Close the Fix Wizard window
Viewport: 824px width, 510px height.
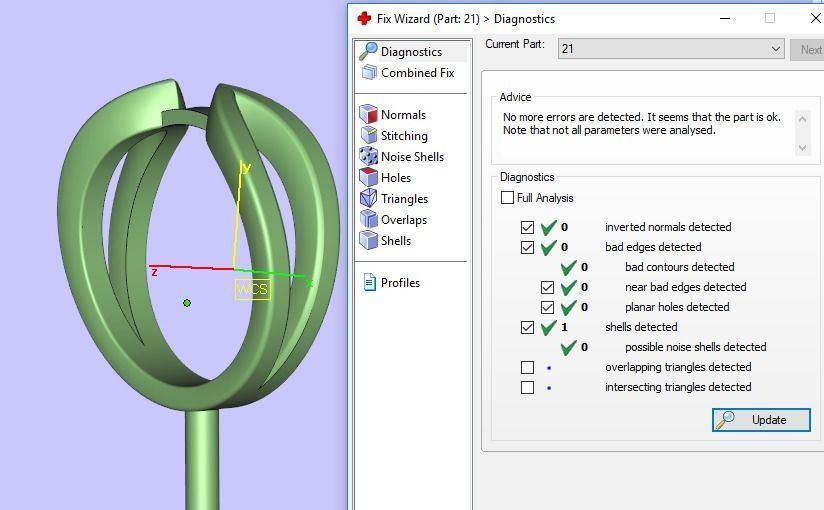point(815,18)
